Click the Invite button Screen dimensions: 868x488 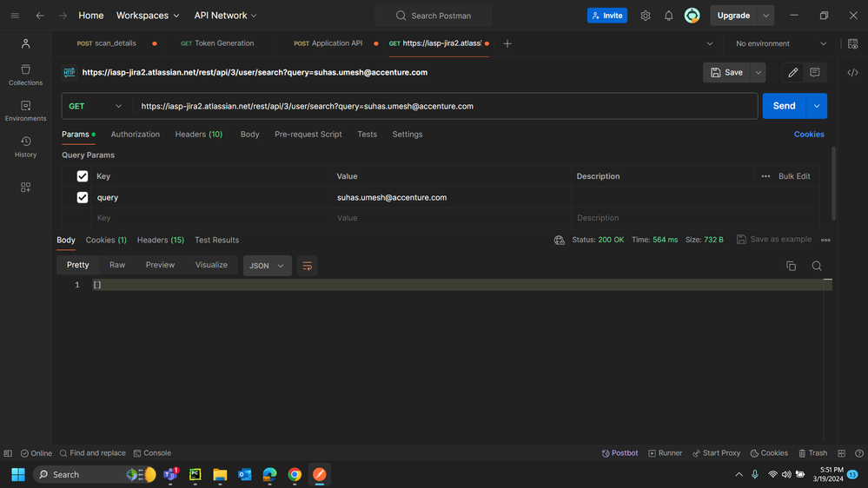click(x=607, y=16)
